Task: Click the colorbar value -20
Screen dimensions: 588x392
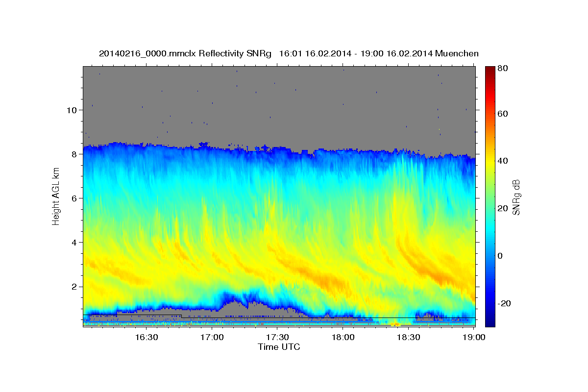Action: click(x=504, y=303)
